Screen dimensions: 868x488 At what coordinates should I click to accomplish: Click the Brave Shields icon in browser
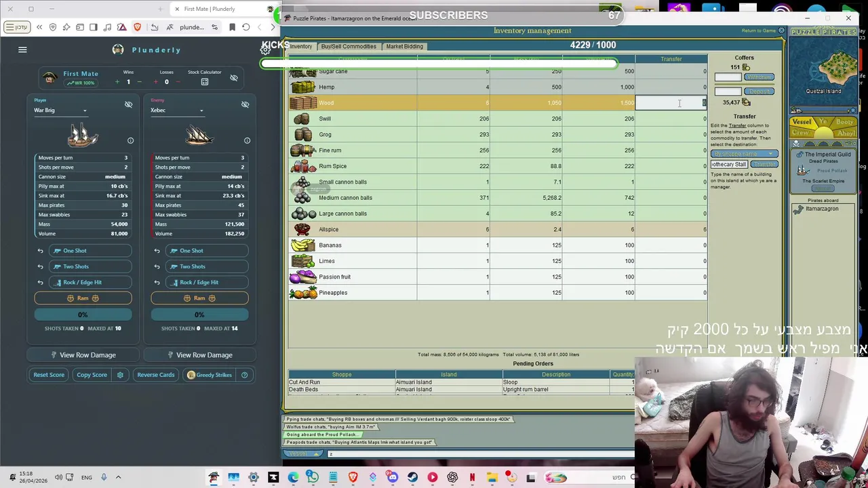pyautogui.click(x=138, y=27)
